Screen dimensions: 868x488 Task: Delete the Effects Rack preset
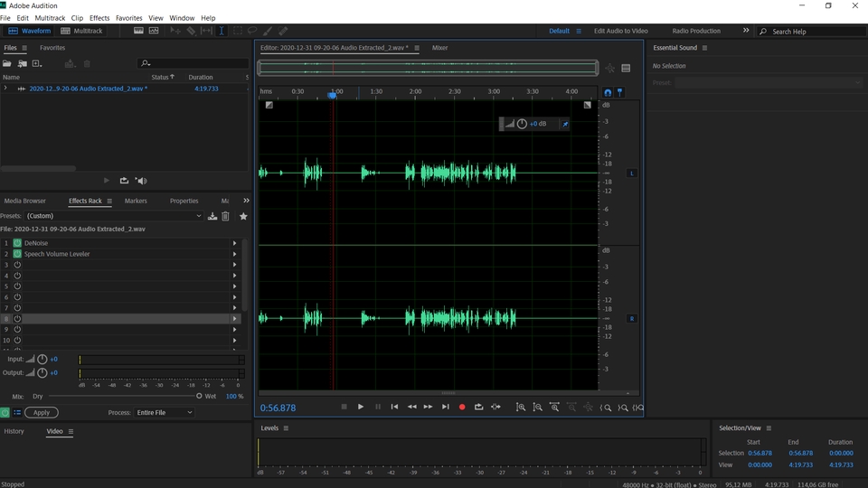click(225, 216)
